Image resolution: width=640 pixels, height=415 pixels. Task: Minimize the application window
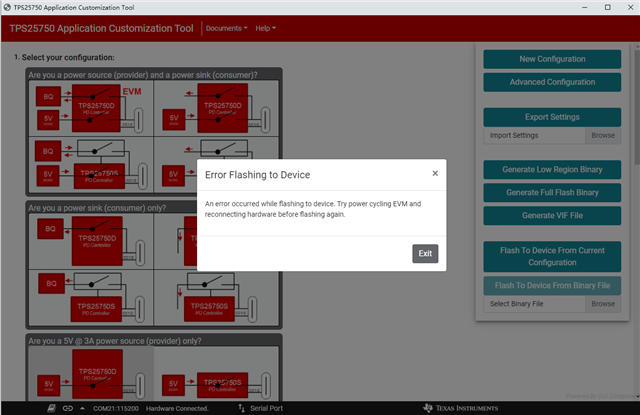[584, 7]
